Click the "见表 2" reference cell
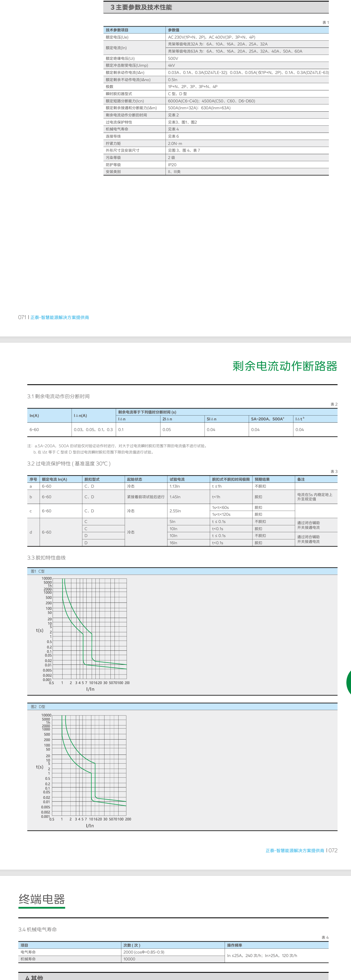 pyautogui.click(x=173, y=115)
